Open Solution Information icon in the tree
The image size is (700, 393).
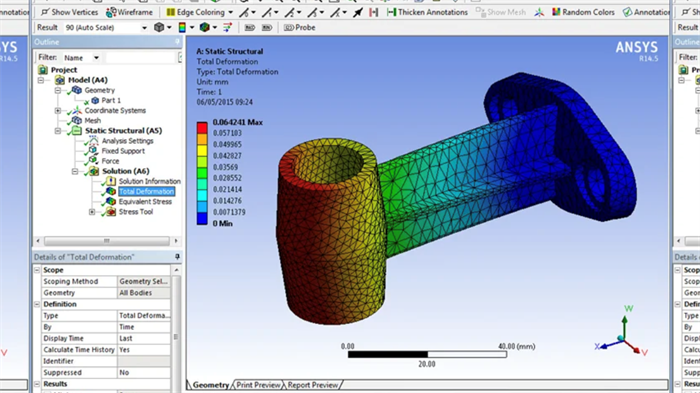pos(111,181)
